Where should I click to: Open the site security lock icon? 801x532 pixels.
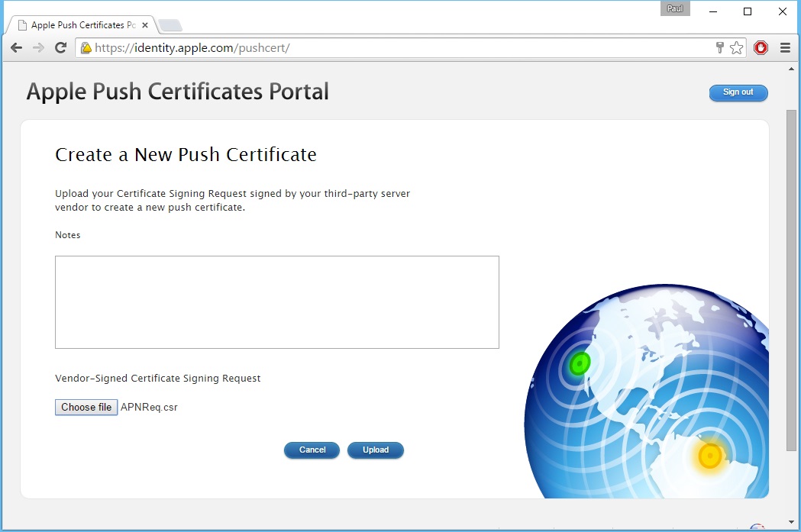86,48
